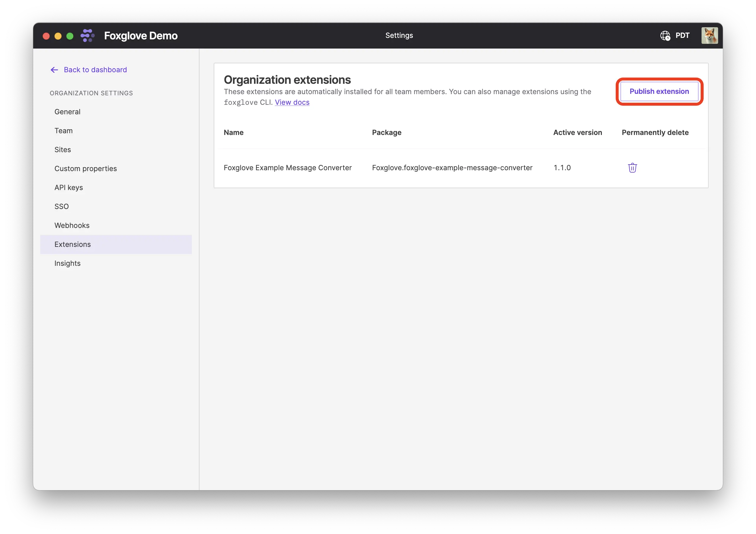Open the Insights page
The height and width of the screenshot is (534, 756).
pos(67,263)
